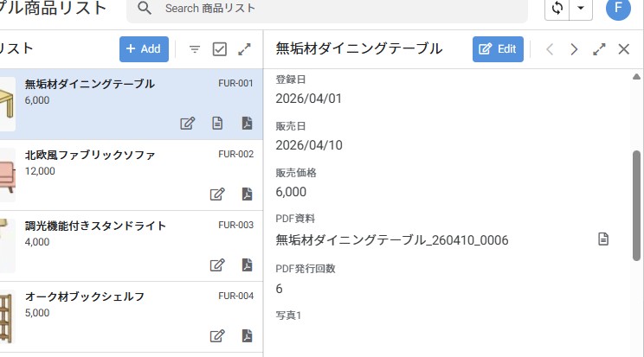
Task: Open PDF document icon beside 無垢材ダイニングテーブル_260410_0006
Action: [604, 239]
